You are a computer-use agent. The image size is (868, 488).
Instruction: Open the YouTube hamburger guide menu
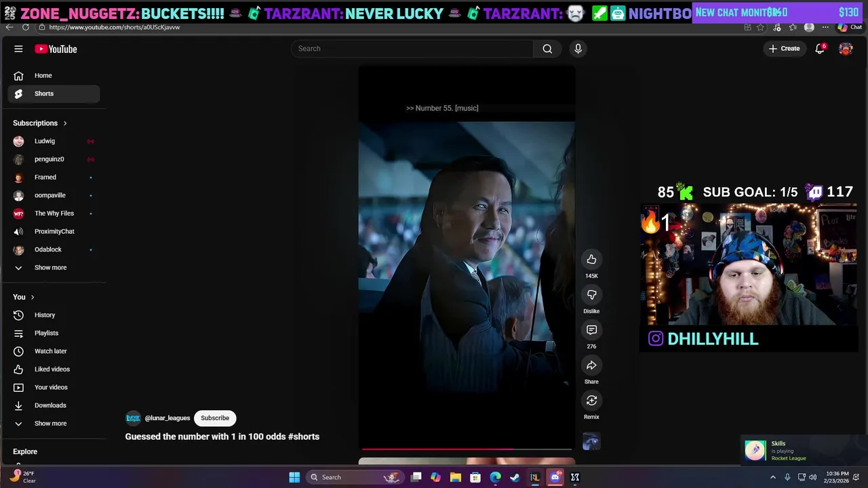(18, 49)
